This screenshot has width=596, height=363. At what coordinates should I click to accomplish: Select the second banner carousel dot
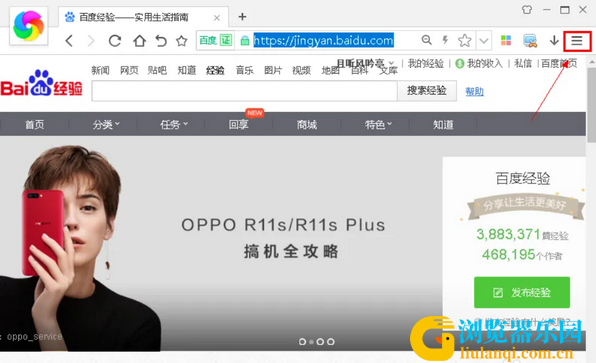point(312,342)
